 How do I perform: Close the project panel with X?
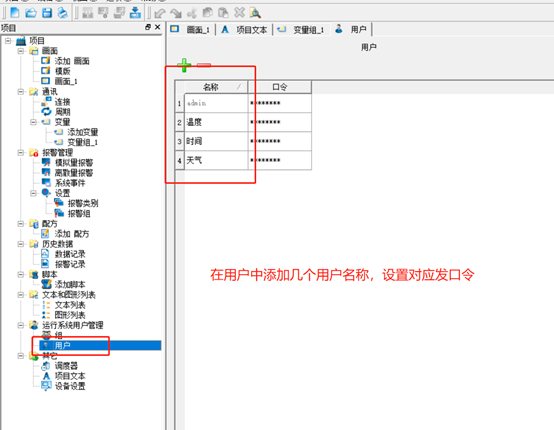tap(157, 27)
